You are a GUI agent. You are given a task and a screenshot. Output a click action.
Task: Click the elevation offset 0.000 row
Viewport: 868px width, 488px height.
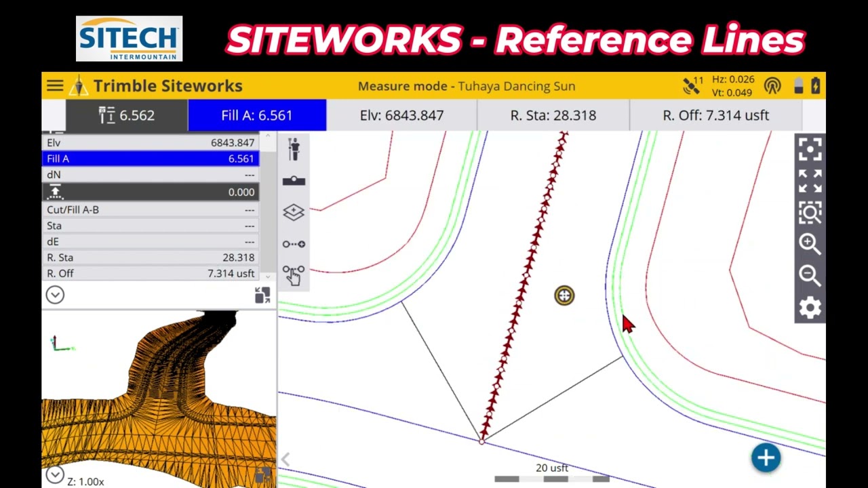click(x=151, y=192)
